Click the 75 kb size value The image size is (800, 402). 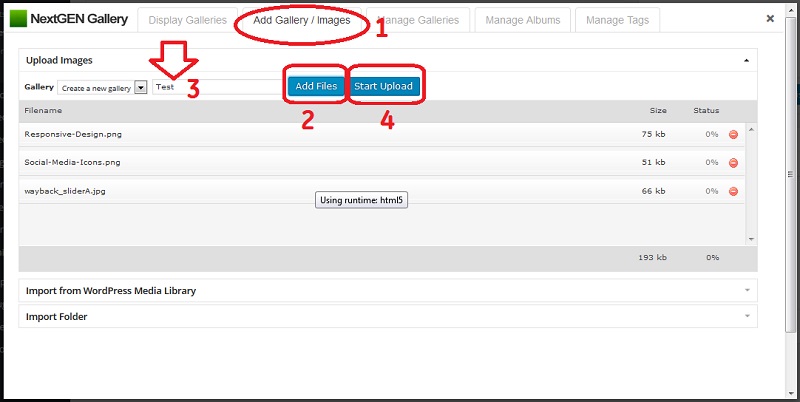(654, 135)
